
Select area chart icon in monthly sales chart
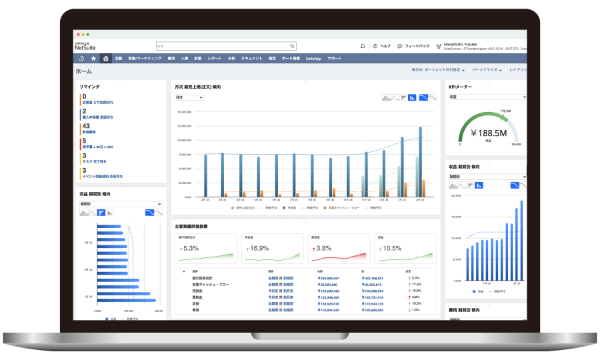point(386,98)
